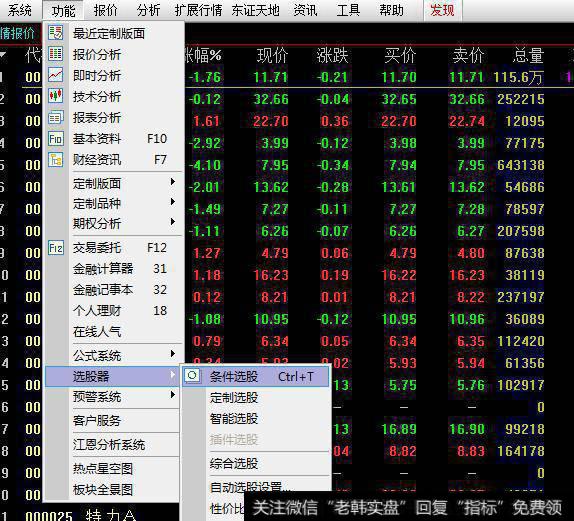Expand the 期权分析 submenu arrow
This screenshot has width=574, height=521.
[173, 222]
